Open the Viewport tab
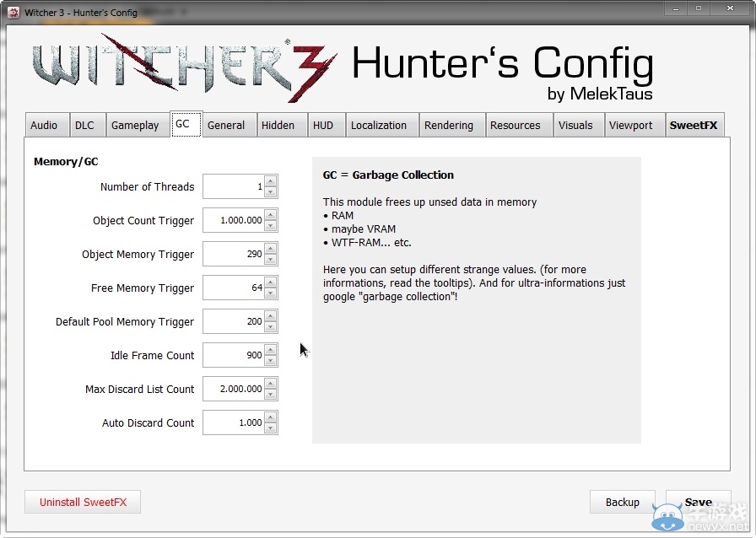 635,126
